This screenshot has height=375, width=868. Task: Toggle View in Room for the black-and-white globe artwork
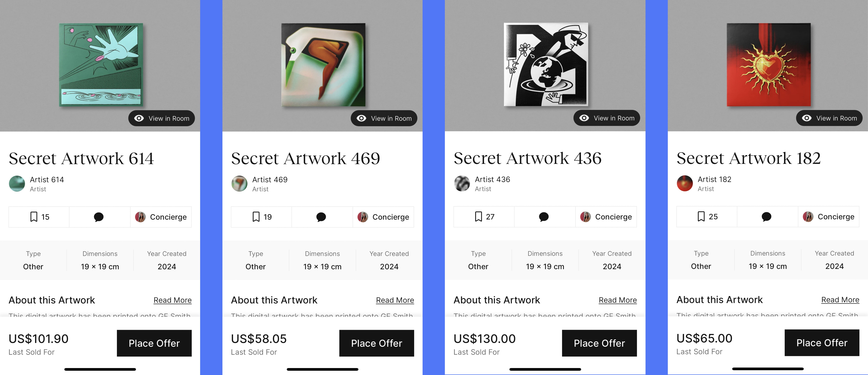(607, 118)
